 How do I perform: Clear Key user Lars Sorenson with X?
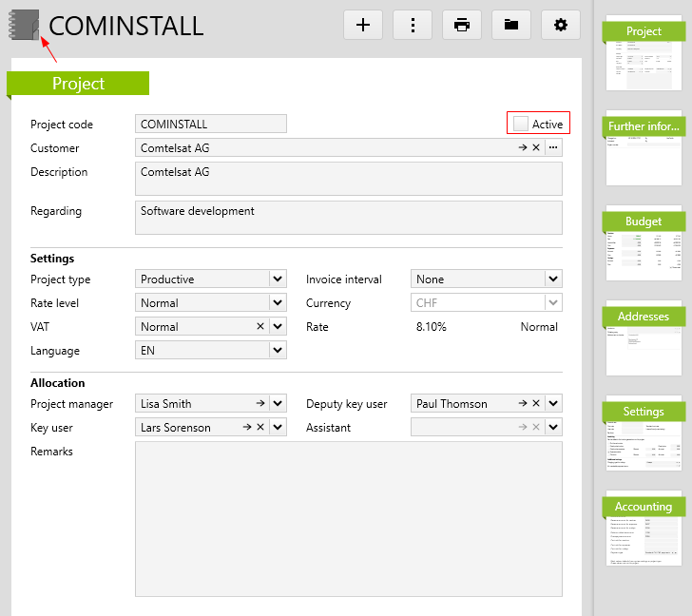259,428
